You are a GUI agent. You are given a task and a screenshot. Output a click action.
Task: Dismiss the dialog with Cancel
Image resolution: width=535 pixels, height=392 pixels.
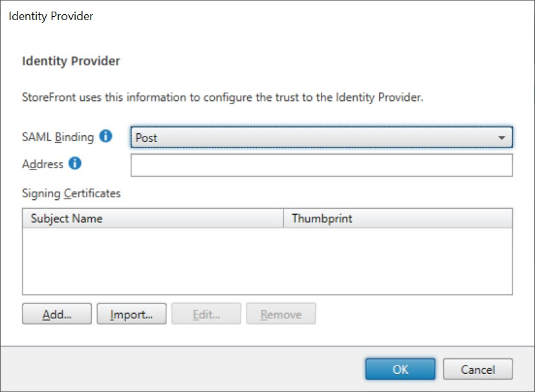click(x=477, y=369)
